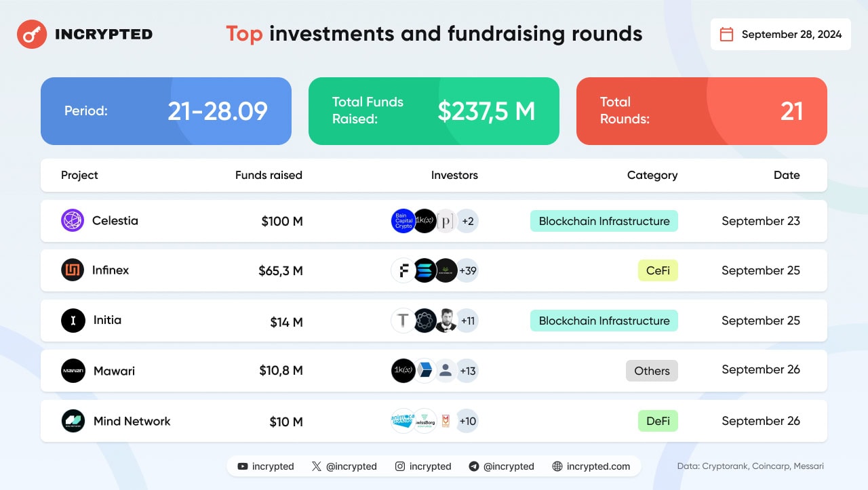
Task: Click the Animoca Brands investor icon
Action: (x=403, y=421)
